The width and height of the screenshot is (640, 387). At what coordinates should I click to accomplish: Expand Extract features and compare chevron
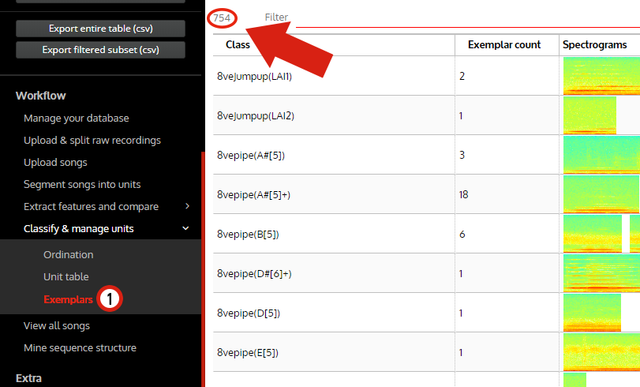[x=187, y=206]
